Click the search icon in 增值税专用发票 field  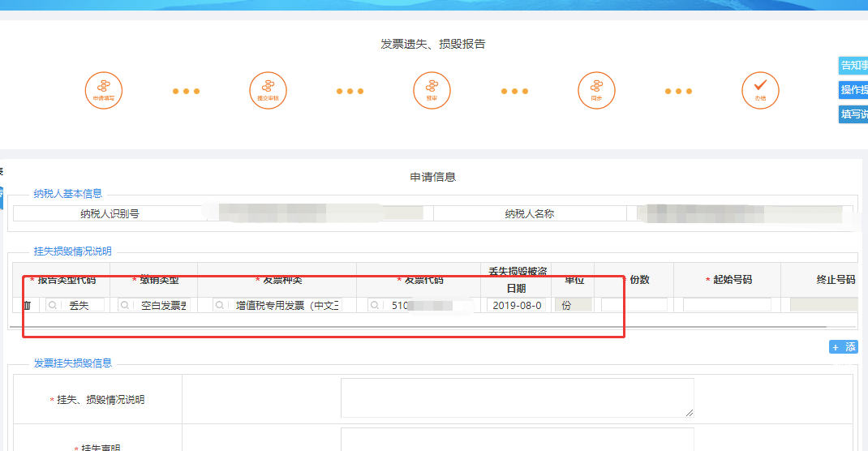pos(220,305)
